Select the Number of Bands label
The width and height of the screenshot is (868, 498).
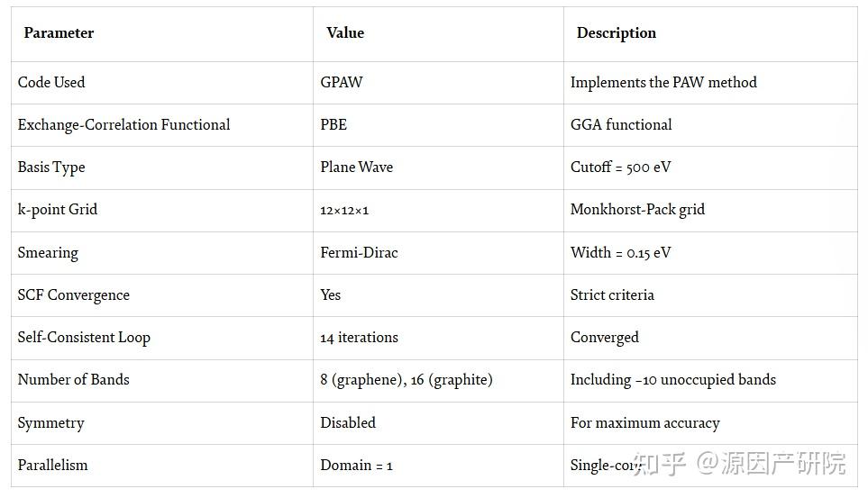coord(74,379)
